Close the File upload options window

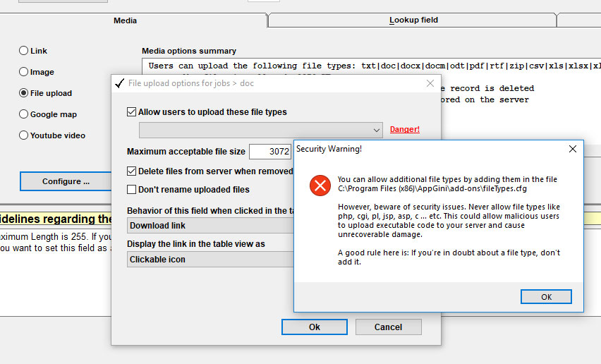pos(430,83)
